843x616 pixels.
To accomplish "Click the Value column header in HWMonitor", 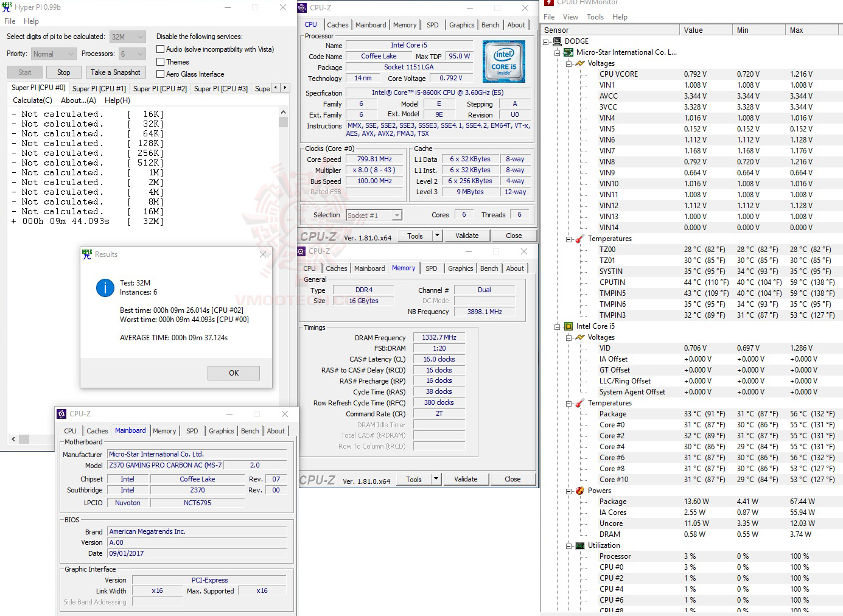I will click(707, 30).
